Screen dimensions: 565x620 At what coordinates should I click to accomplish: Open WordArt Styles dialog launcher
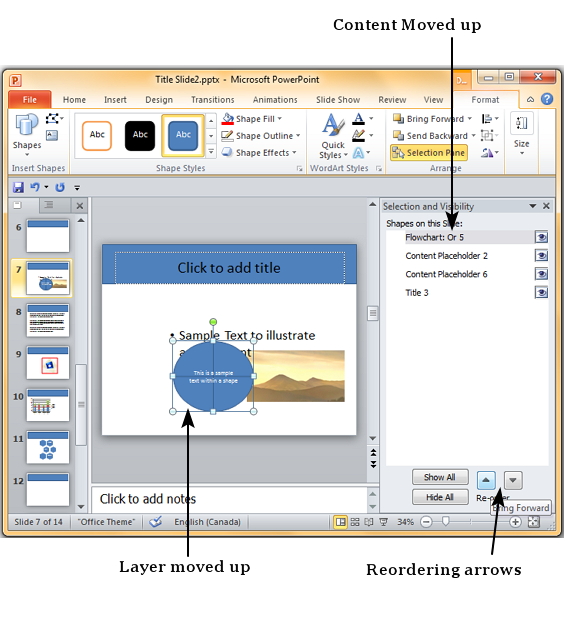click(379, 169)
